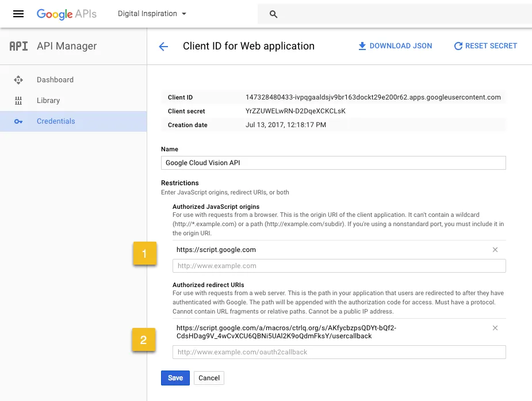Click the Name field containing Google Cloud Vision API
This screenshot has height=401, width=532.
pyautogui.click(x=334, y=163)
